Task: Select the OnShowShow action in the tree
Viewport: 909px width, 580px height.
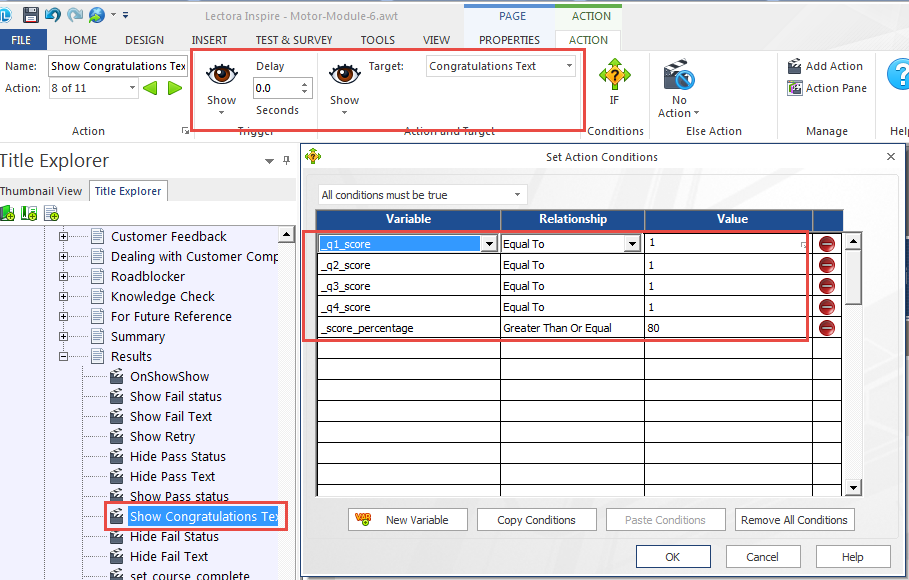Action: (169, 376)
